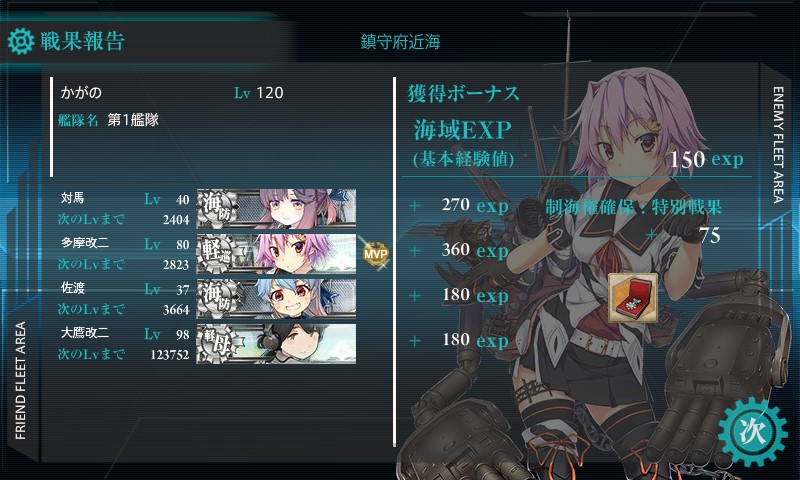Click the 戦果報告 header title
800x480 pixels.
click(x=82, y=41)
